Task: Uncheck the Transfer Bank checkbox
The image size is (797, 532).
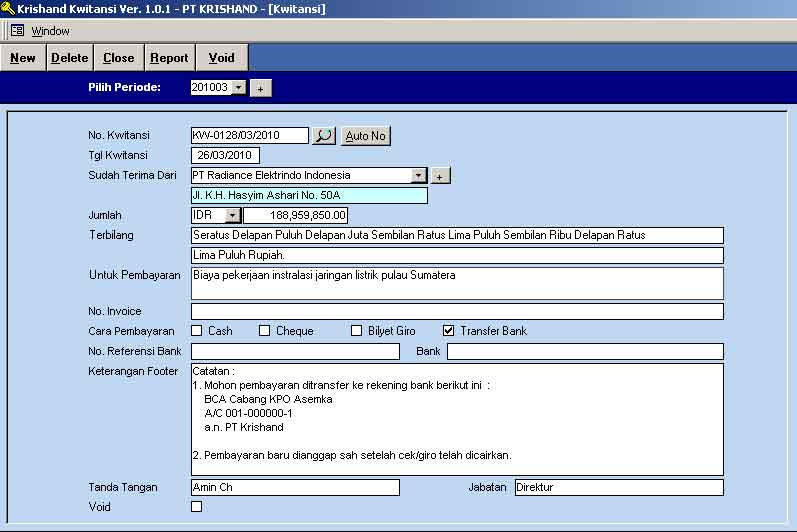Action: 448,331
